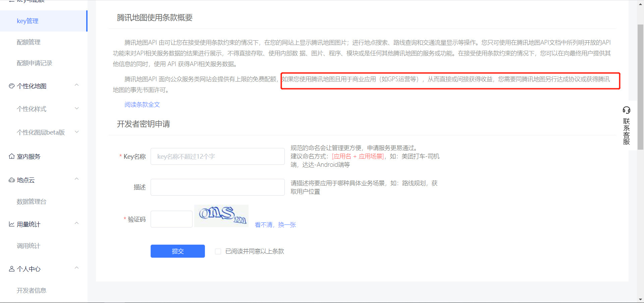This screenshot has height=303, width=644.
Task: Click the 个人中心 user icon
Action: [x=12, y=269]
